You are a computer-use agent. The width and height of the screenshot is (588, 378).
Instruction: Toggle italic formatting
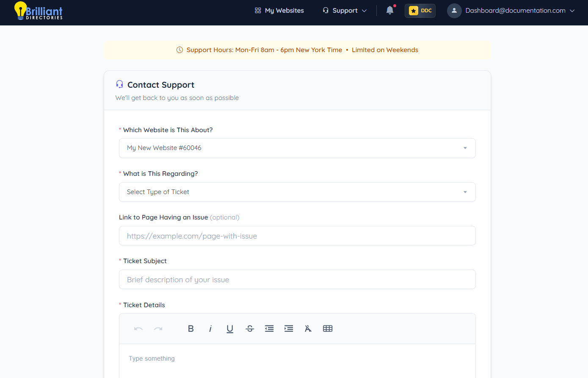point(210,328)
